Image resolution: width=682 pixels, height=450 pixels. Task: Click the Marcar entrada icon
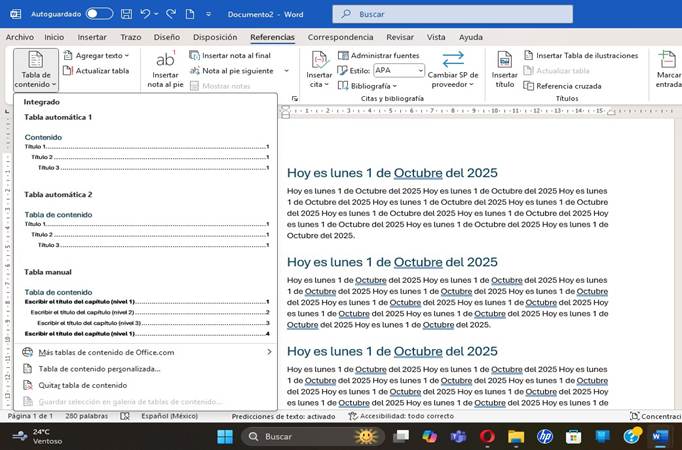point(668,60)
